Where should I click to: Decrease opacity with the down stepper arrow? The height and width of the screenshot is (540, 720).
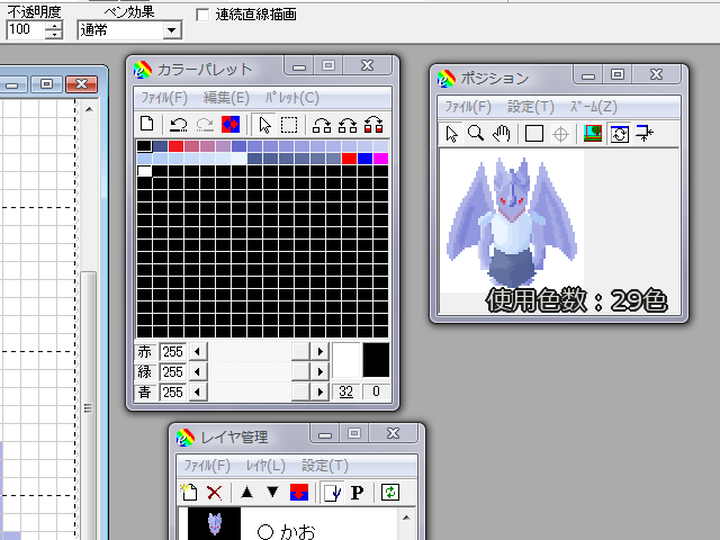click(54, 34)
